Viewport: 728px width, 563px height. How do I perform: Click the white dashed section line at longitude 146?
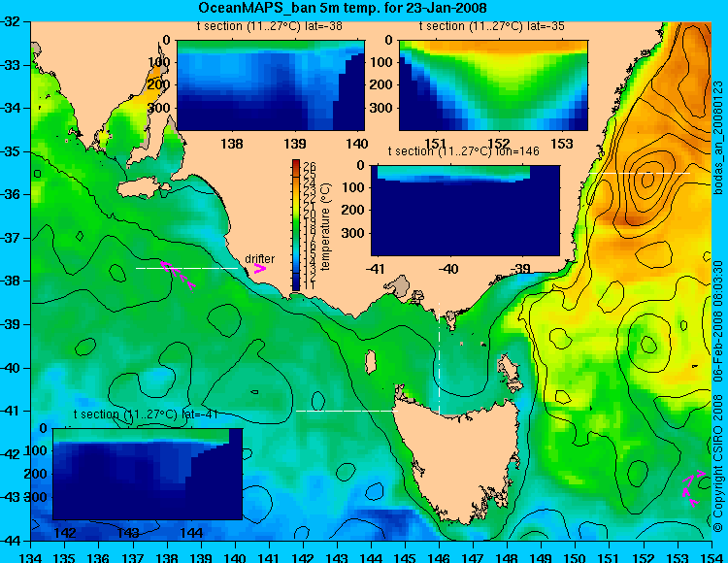click(x=439, y=359)
